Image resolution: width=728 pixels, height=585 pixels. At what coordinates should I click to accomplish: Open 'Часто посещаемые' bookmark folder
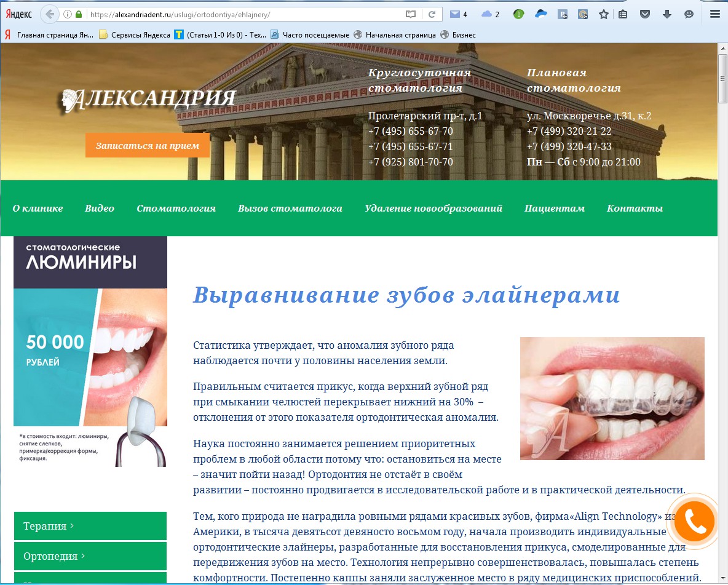[x=310, y=35]
